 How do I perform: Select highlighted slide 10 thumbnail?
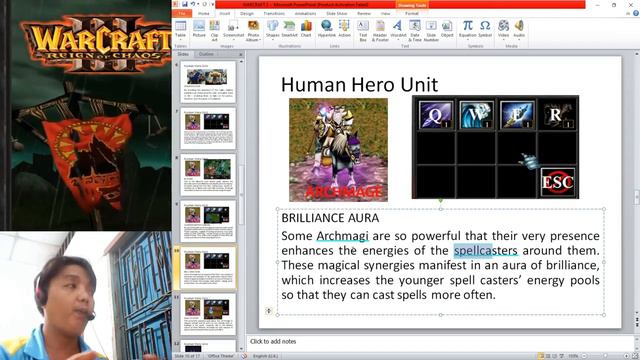[208, 267]
